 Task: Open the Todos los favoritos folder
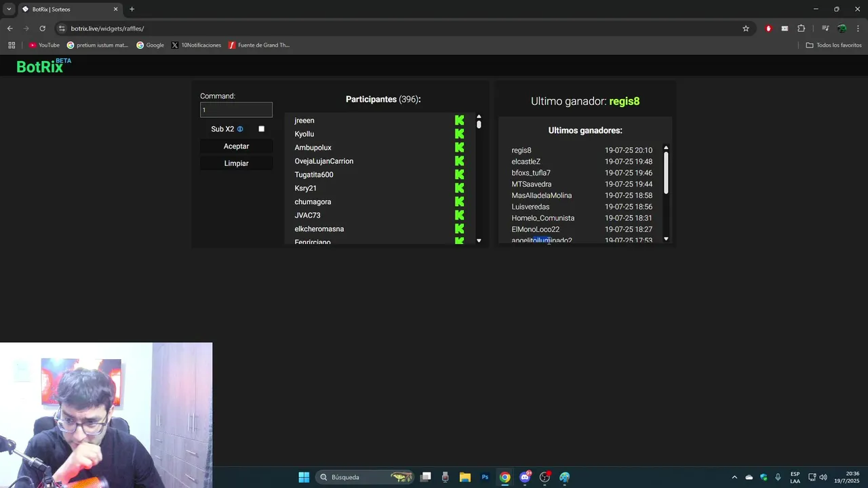[x=833, y=45]
